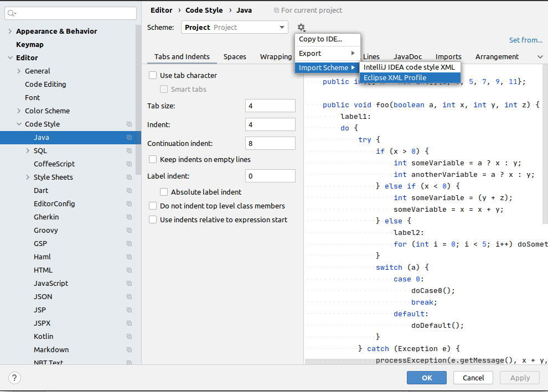Click the Code Style breadcrumb

[x=204, y=11]
